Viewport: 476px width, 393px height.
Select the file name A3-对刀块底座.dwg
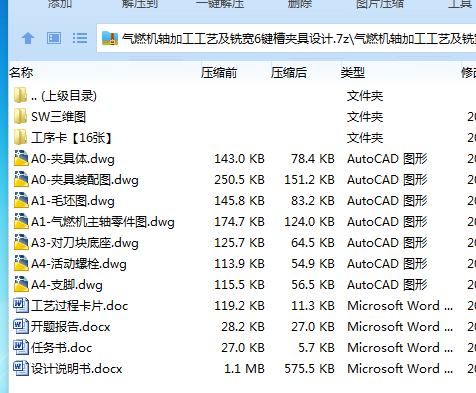tap(85, 243)
